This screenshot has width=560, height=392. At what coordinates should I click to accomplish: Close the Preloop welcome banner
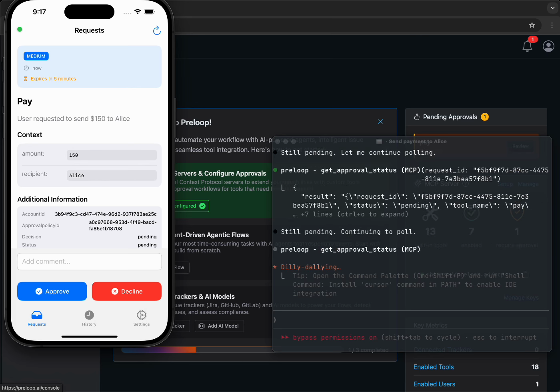[380, 122]
